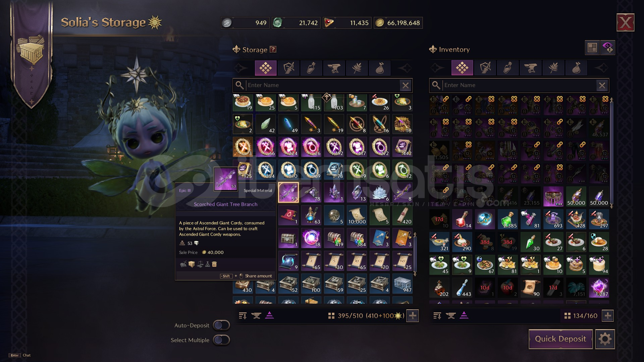Click inventory eye view button
Screen dimensions: 644x362
click(x=608, y=48)
